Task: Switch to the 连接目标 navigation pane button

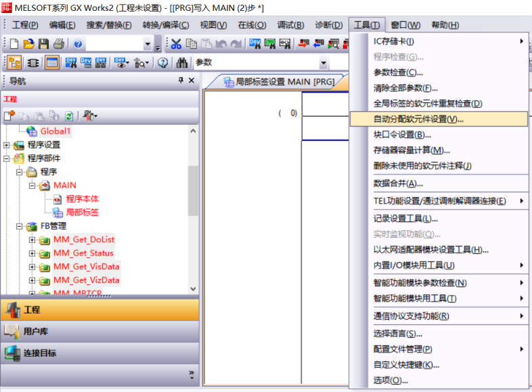Action: point(99,353)
